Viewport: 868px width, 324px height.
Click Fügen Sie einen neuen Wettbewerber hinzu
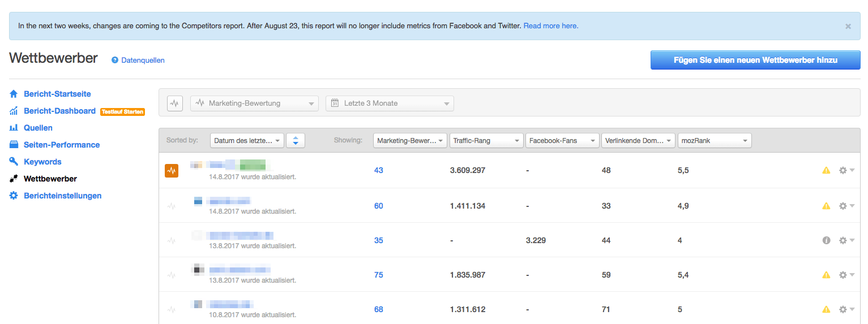tap(755, 60)
